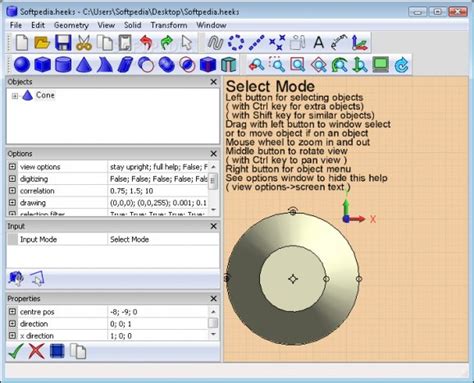Extrude a sketch with the slanted bar icon
474x383 pixels.
(x=125, y=64)
